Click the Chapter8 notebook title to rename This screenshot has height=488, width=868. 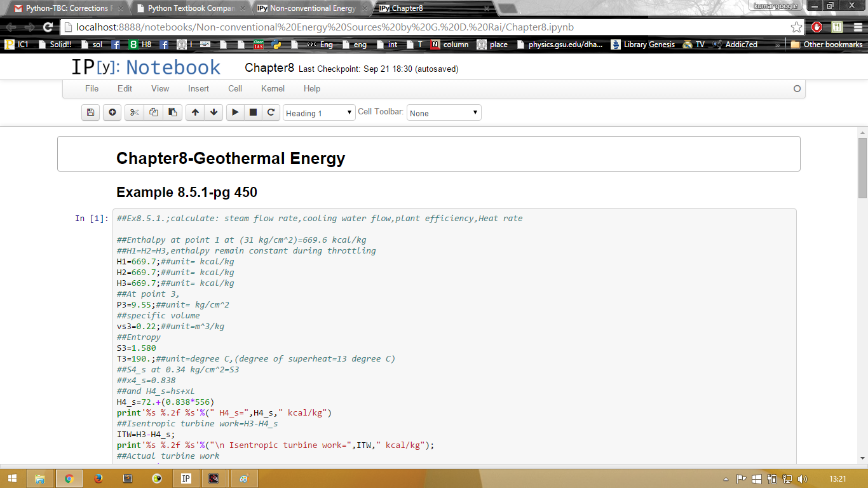point(269,68)
